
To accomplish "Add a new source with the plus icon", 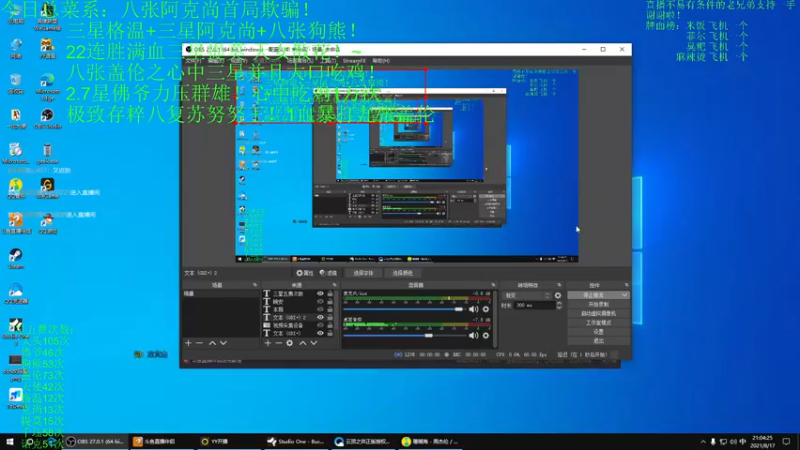I will tap(268, 343).
